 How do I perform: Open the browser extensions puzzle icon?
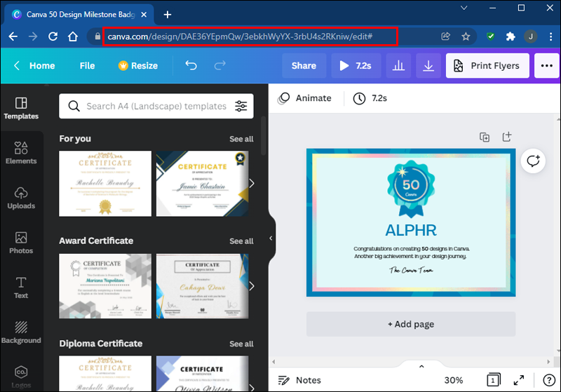coord(511,36)
